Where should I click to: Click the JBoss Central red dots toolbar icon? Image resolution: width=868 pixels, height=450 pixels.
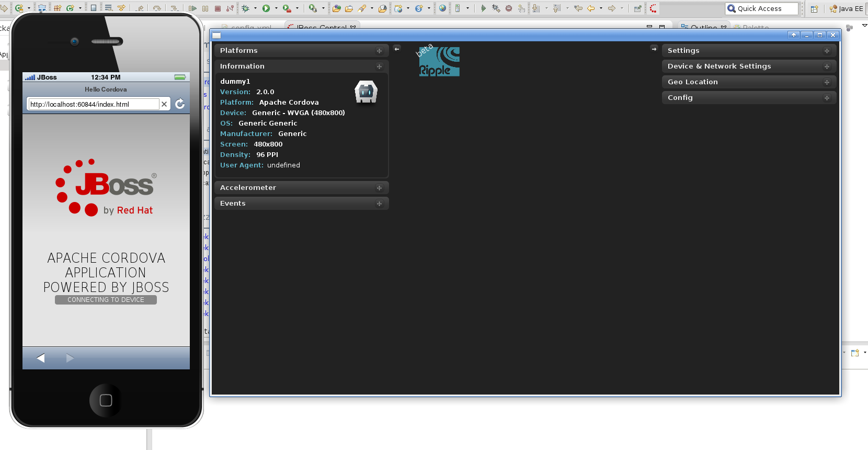[x=653, y=8]
